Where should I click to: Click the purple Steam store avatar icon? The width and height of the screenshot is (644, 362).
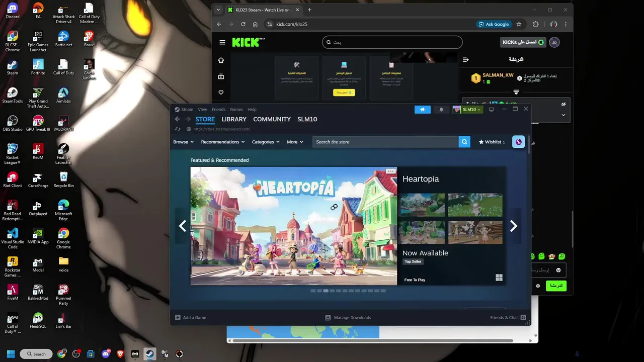(518, 142)
